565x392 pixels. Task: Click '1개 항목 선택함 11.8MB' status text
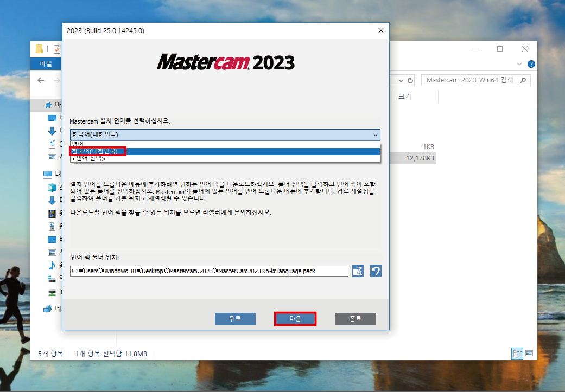coord(111,354)
